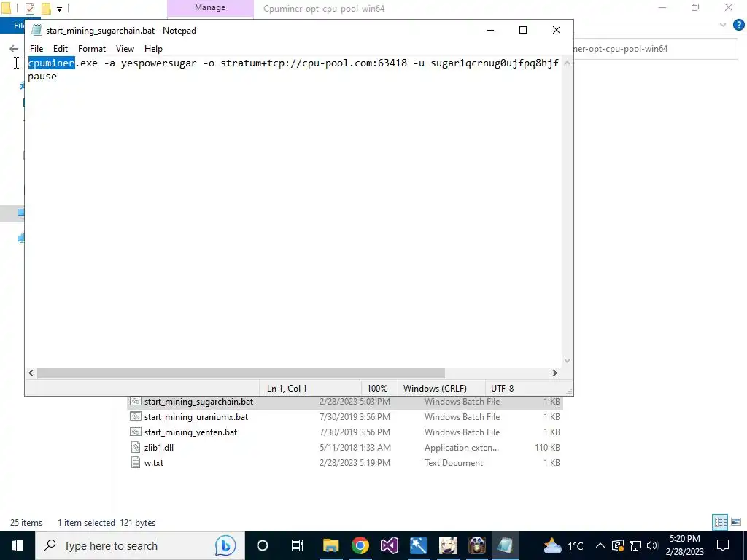The image size is (747, 560).
Task: Click the volume speaker icon in tray
Action: click(x=653, y=545)
